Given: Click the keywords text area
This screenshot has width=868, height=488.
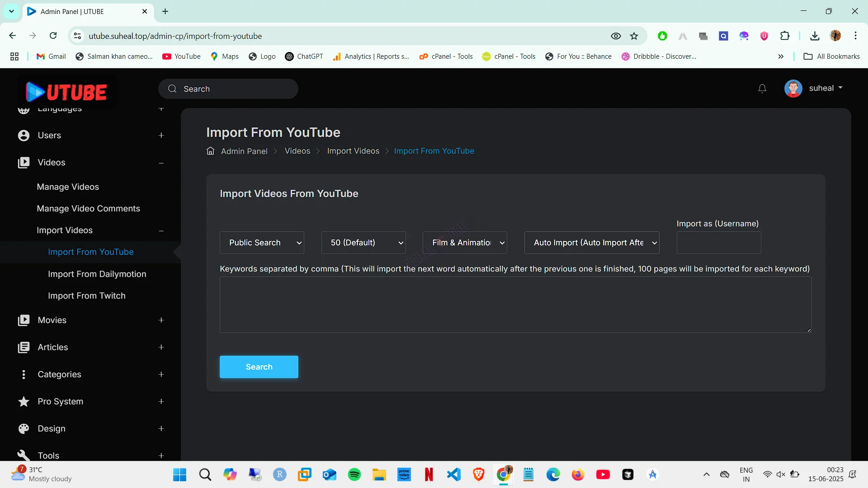Looking at the screenshot, I should pyautogui.click(x=516, y=305).
